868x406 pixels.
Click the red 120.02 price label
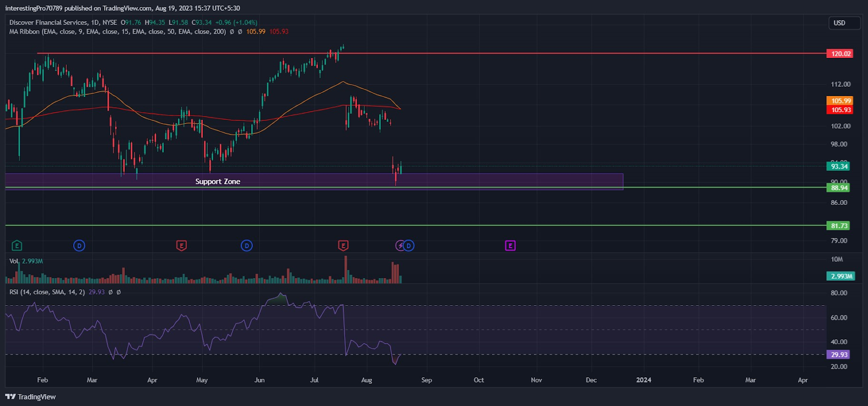(x=839, y=54)
